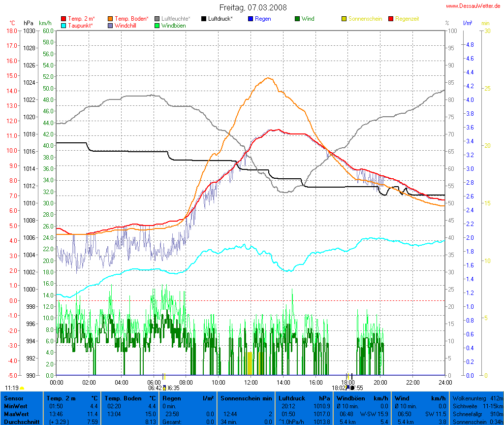Click the moon icon near 18:02

(352, 388)
